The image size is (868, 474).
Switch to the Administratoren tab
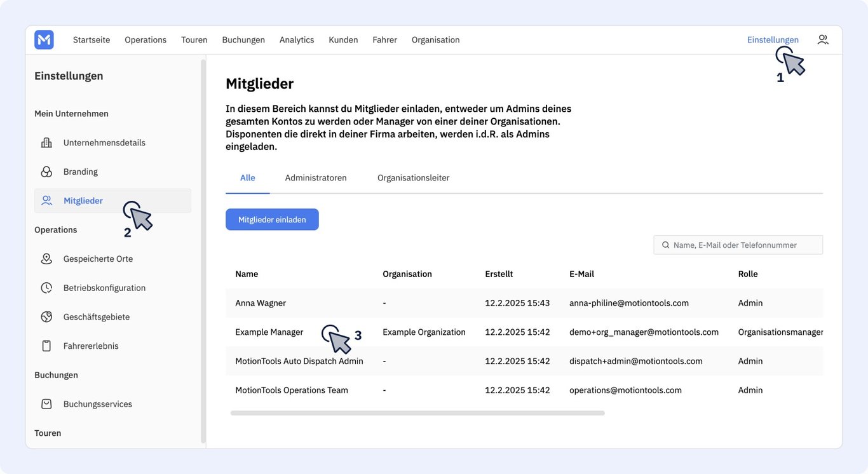point(316,178)
